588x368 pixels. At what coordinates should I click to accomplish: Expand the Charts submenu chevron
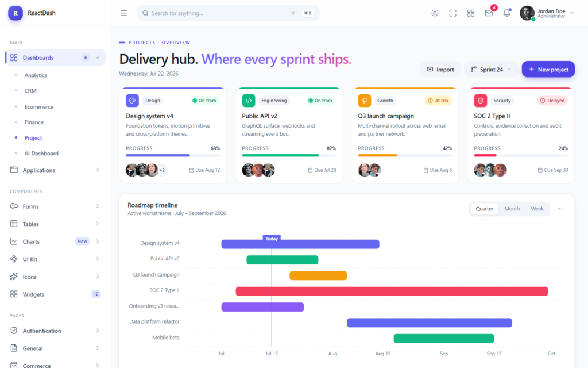(x=98, y=241)
